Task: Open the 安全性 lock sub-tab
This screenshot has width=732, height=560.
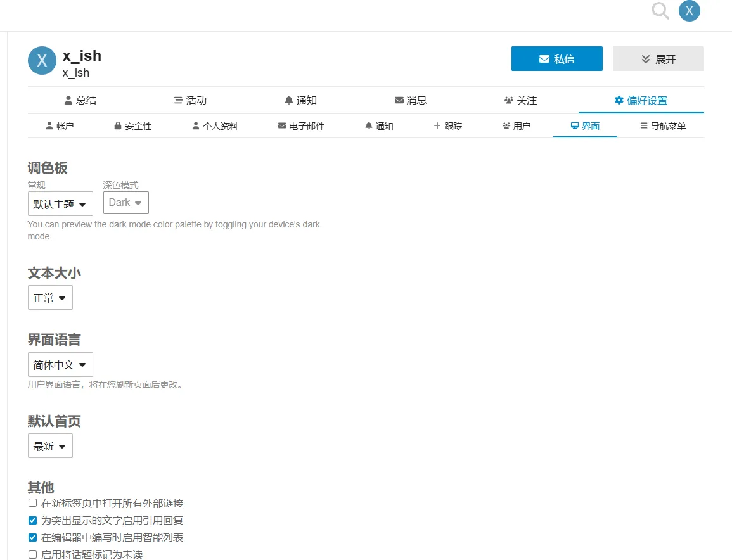Action: pyautogui.click(x=132, y=126)
